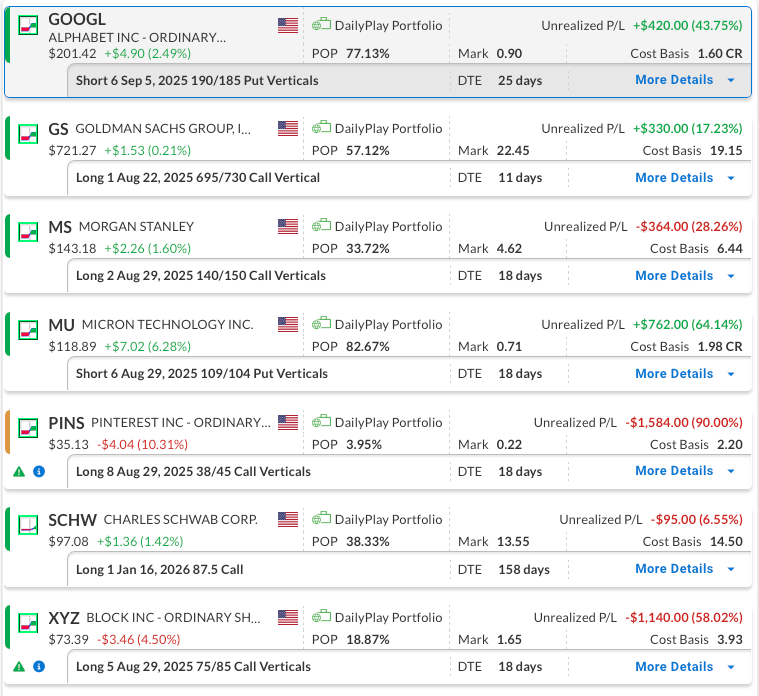The width and height of the screenshot is (759, 696).
Task: Open More Details for Morgan Stanley position
Action: (x=674, y=275)
